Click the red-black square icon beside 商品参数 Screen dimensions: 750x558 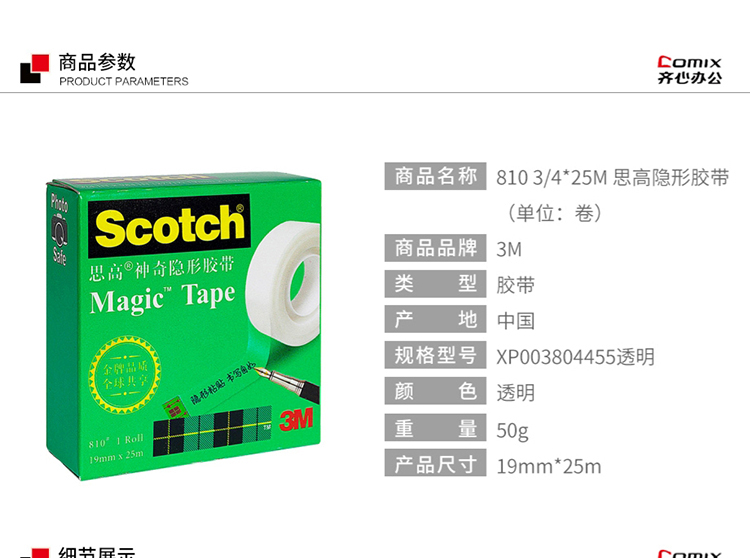point(34,68)
